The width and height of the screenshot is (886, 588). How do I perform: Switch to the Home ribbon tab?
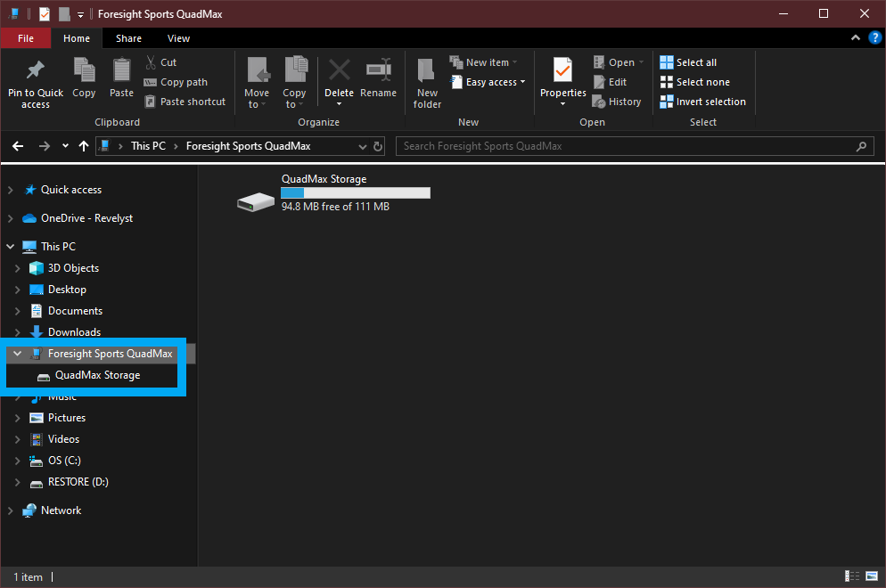[77, 38]
